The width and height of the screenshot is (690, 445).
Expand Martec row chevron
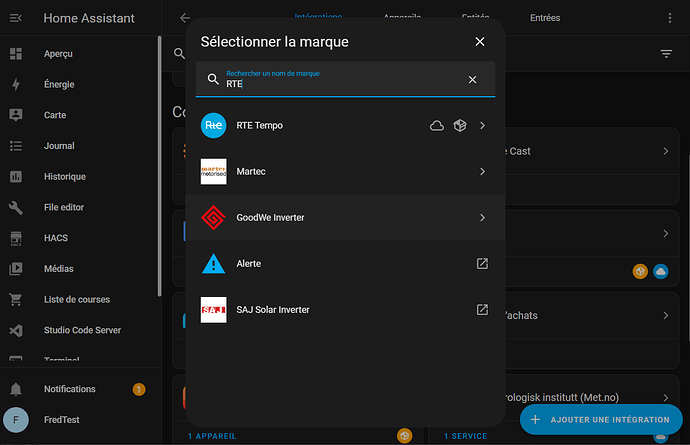pos(482,172)
